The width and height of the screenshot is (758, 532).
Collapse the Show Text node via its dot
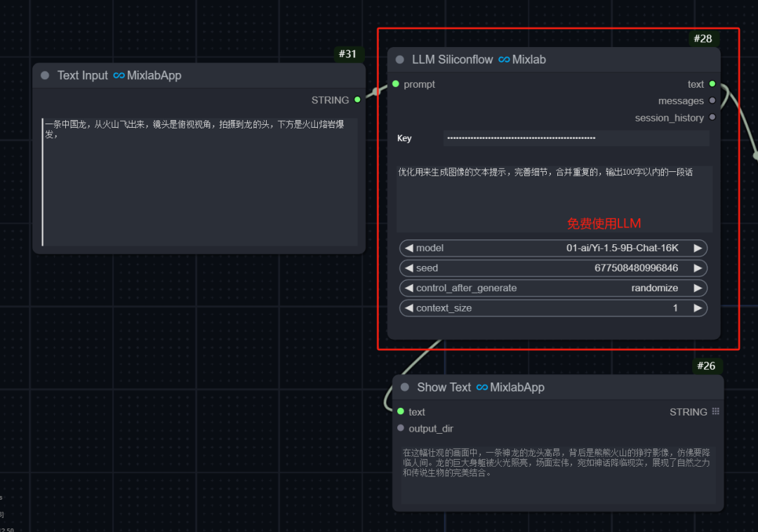tap(405, 387)
